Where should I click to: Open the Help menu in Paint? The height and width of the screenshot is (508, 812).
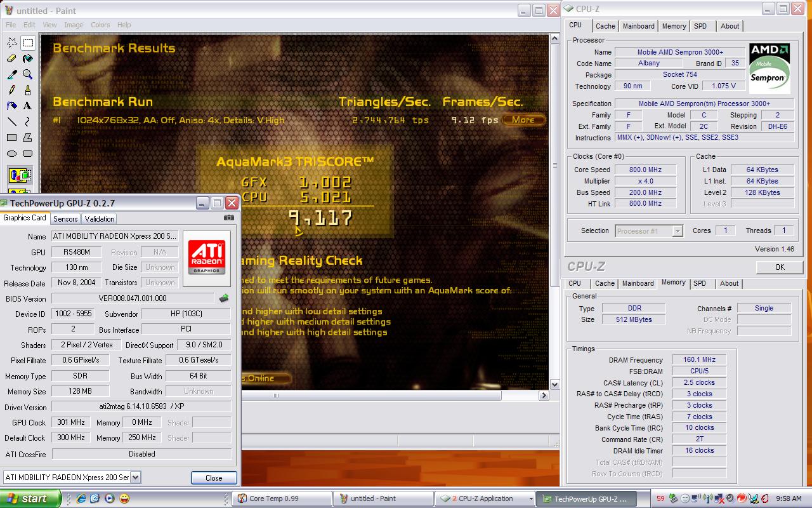[x=124, y=25]
